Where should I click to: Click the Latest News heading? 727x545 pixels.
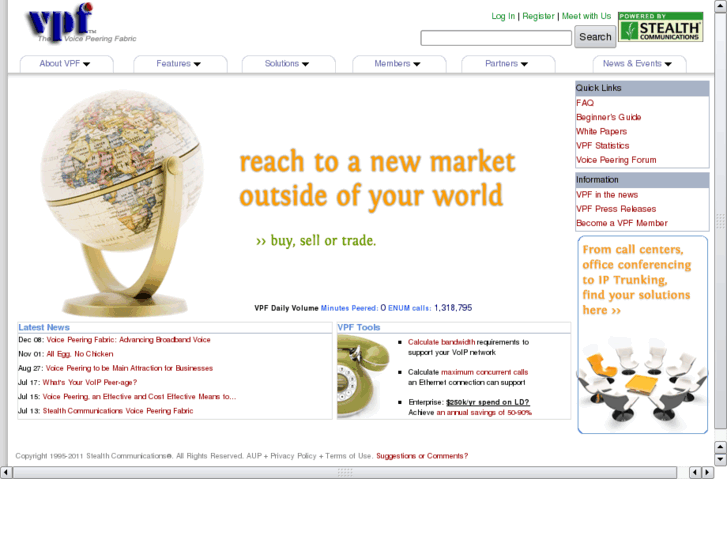[44, 327]
